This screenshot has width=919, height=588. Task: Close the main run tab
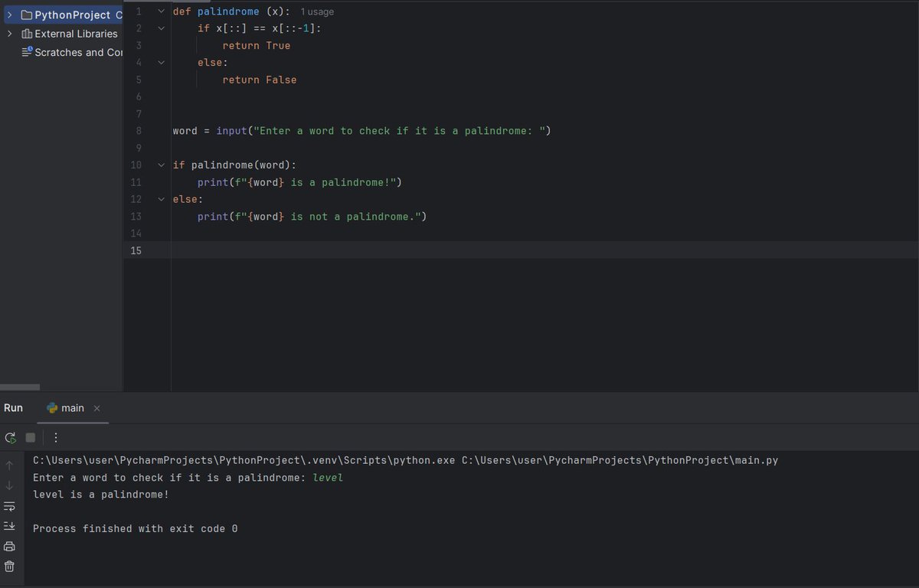pos(96,408)
